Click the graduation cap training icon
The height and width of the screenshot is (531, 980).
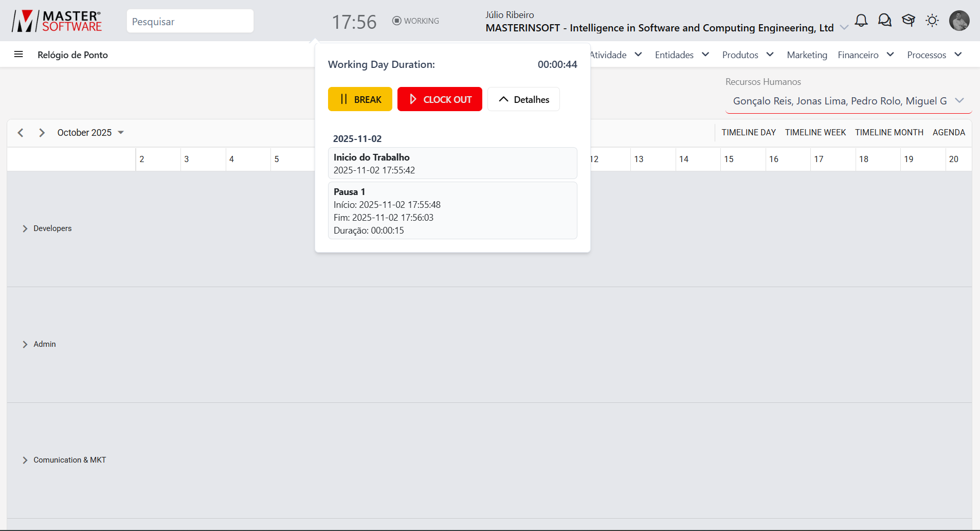click(909, 21)
